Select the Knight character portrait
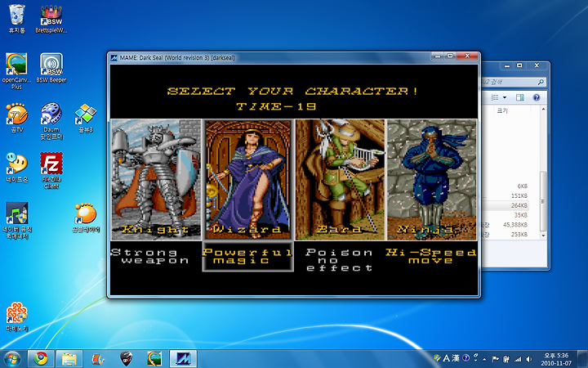The width and height of the screenshot is (588, 368). tap(156, 179)
